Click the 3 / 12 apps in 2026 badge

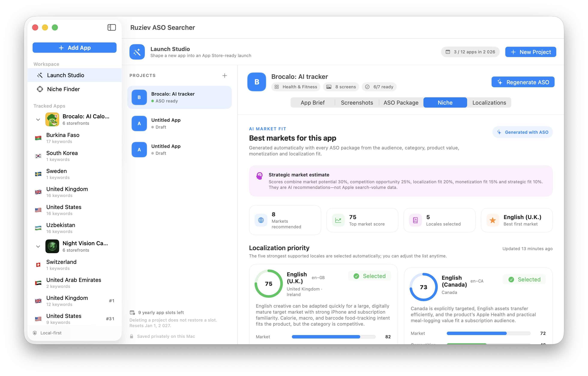[x=470, y=52]
